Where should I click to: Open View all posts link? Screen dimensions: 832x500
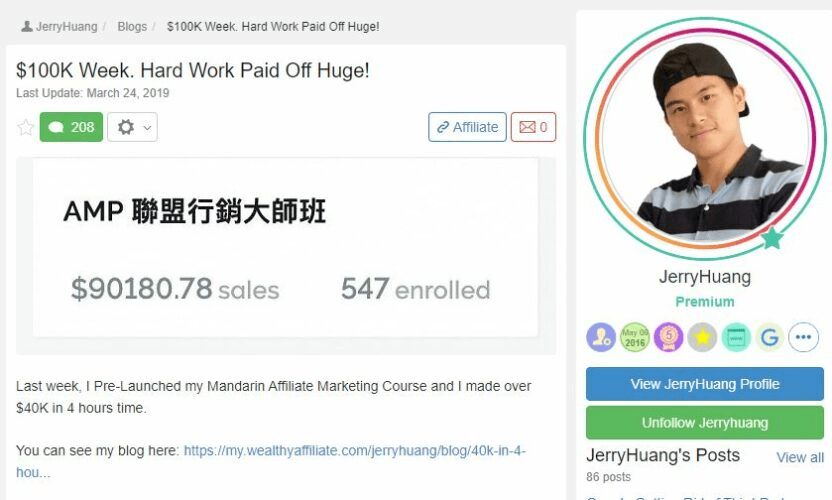coord(800,457)
